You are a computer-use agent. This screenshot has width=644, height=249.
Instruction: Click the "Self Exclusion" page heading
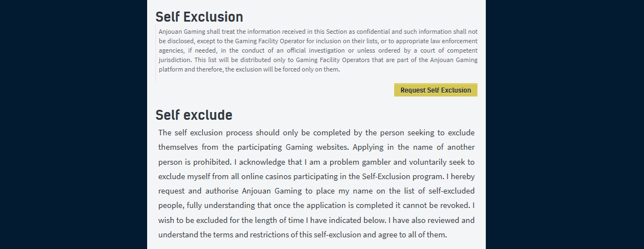point(199,17)
